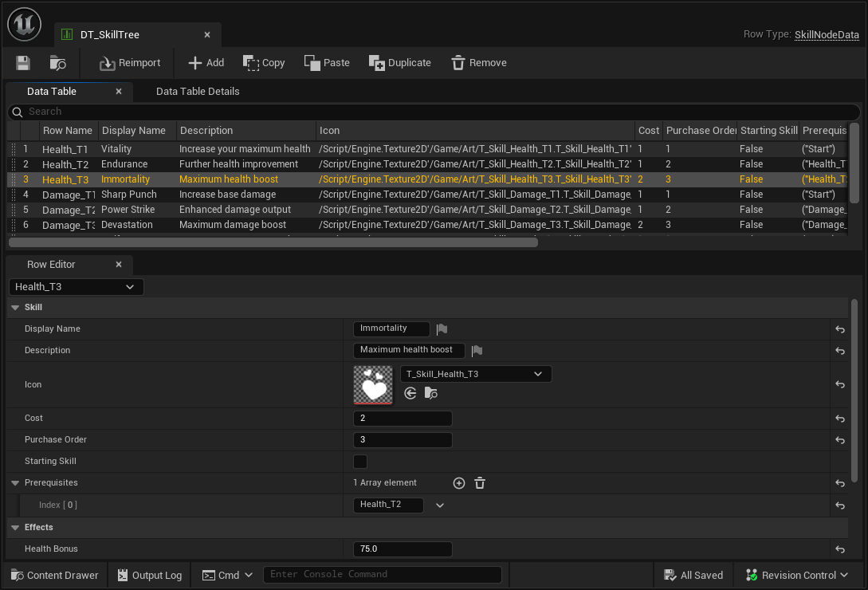Use selected asset for the Icon property
The width and height of the screenshot is (868, 590).
[410, 392]
